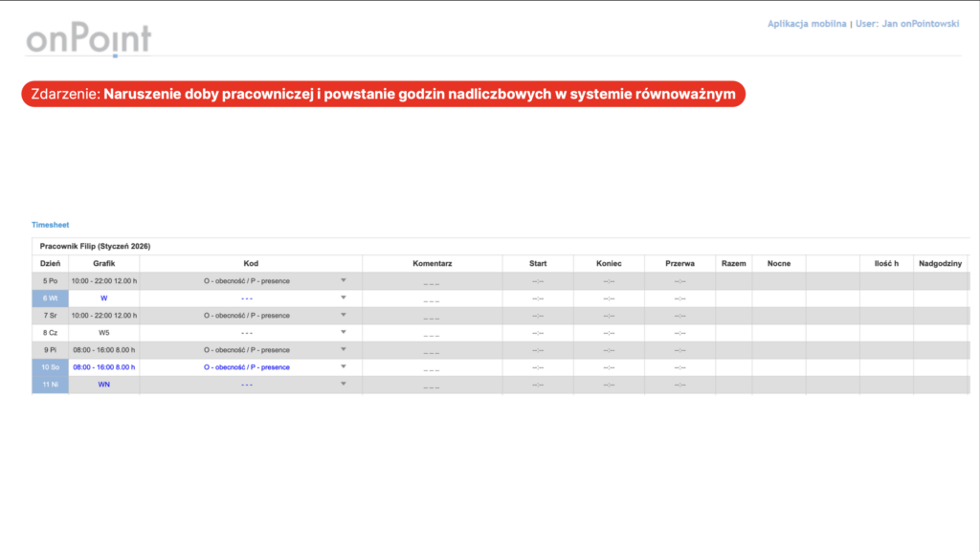980x552 pixels.
Task: Open Kod dropdown arrow for 8 Cz
Action: [344, 332]
